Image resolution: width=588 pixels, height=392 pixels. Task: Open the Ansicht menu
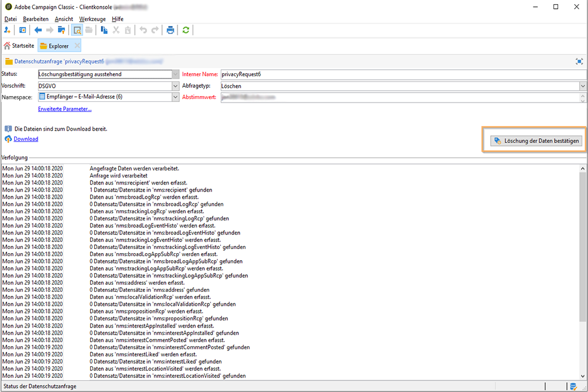pyautogui.click(x=64, y=19)
